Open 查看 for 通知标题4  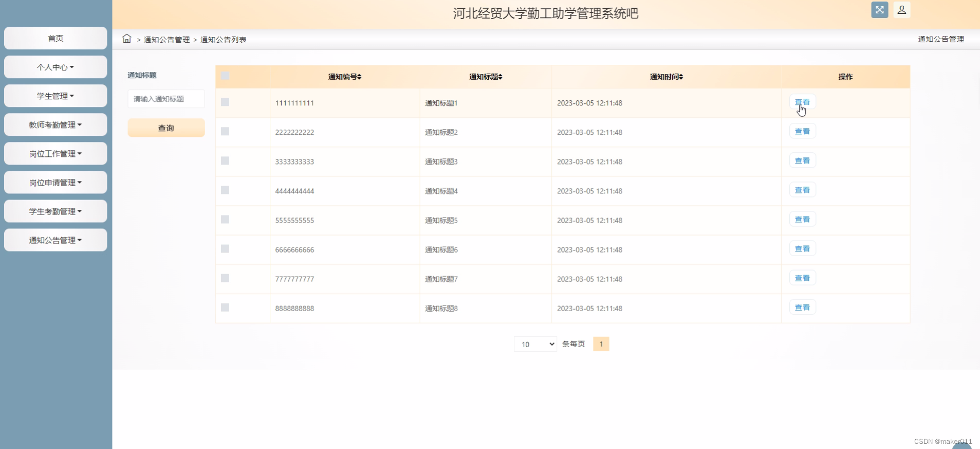click(802, 190)
